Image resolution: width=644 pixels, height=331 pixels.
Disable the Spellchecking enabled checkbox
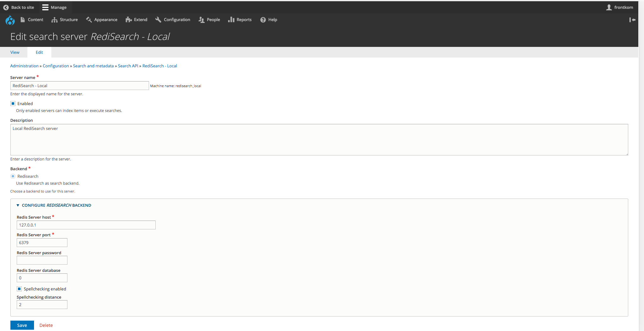point(19,289)
